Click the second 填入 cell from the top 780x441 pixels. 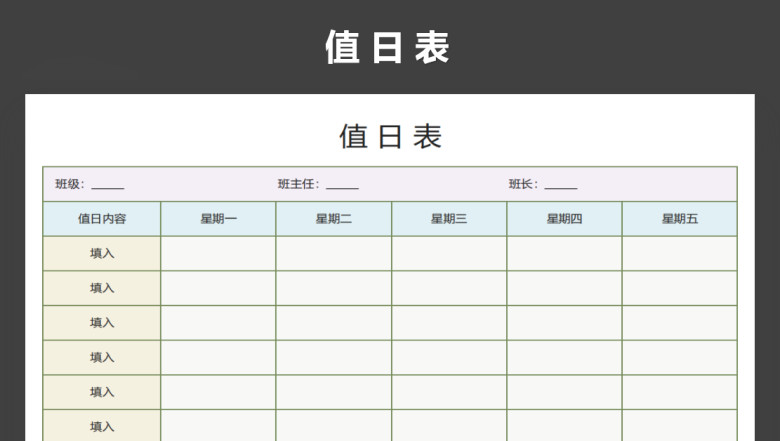102,288
